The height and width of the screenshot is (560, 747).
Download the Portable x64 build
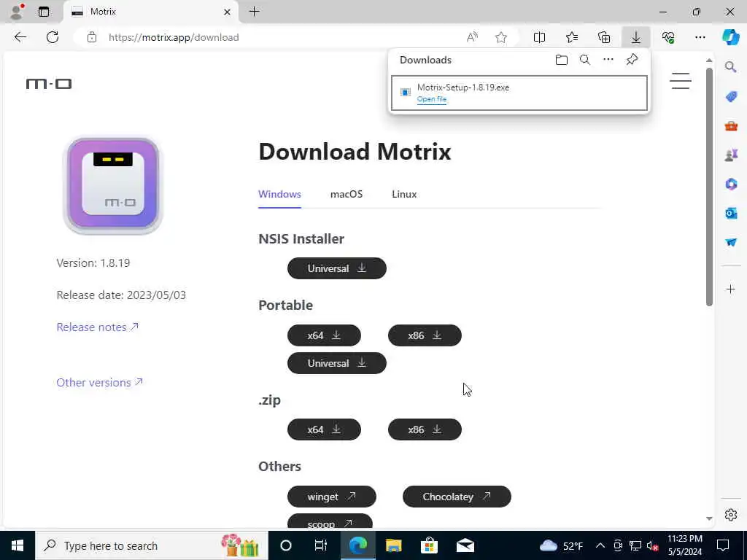pyautogui.click(x=324, y=335)
